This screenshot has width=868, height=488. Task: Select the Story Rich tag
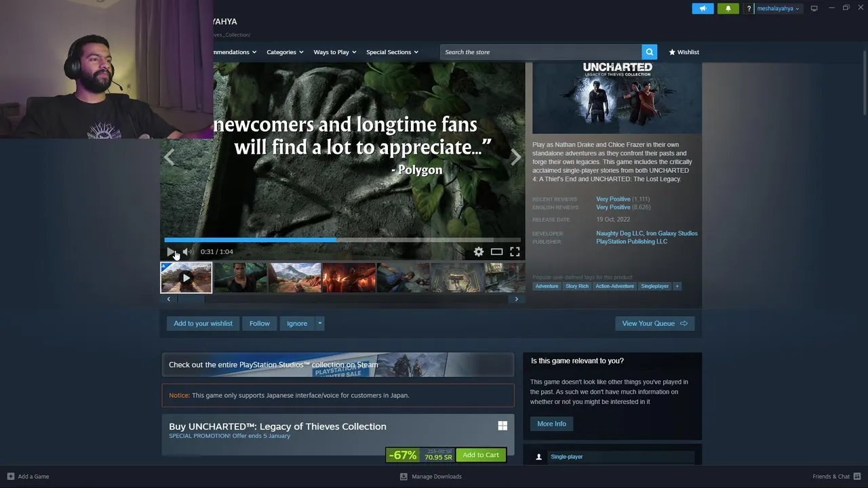pyautogui.click(x=577, y=286)
